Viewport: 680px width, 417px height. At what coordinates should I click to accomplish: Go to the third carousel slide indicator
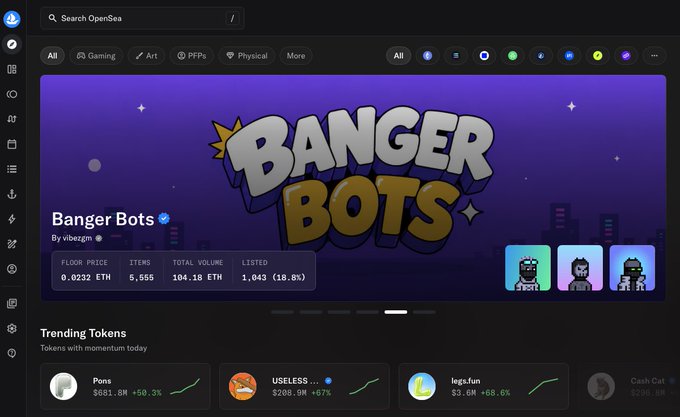click(339, 312)
